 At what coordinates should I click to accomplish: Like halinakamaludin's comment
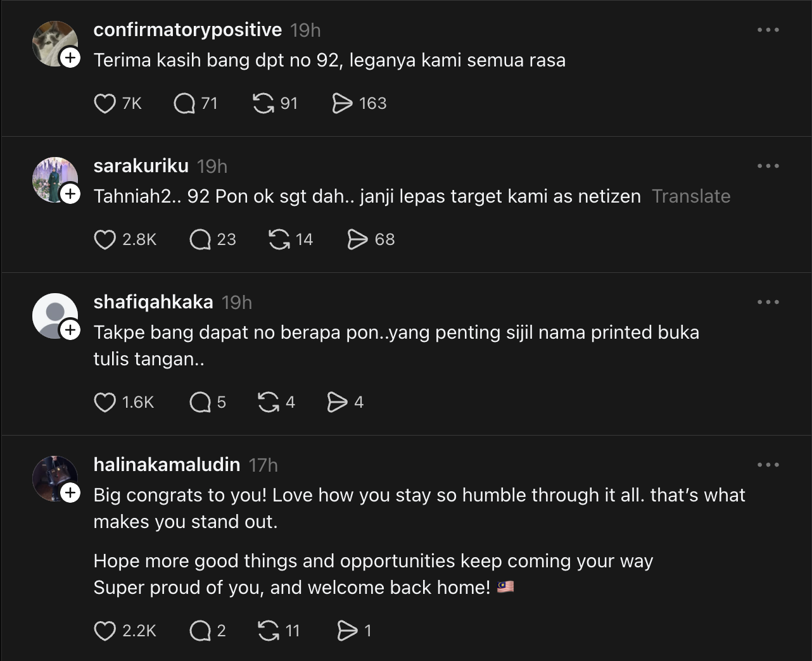[105, 631]
